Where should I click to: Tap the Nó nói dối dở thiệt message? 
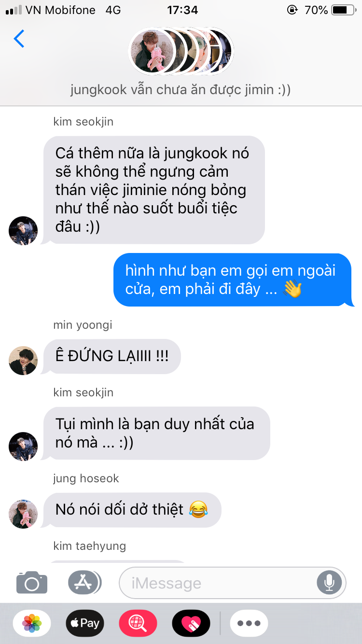[x=131, y=510]
